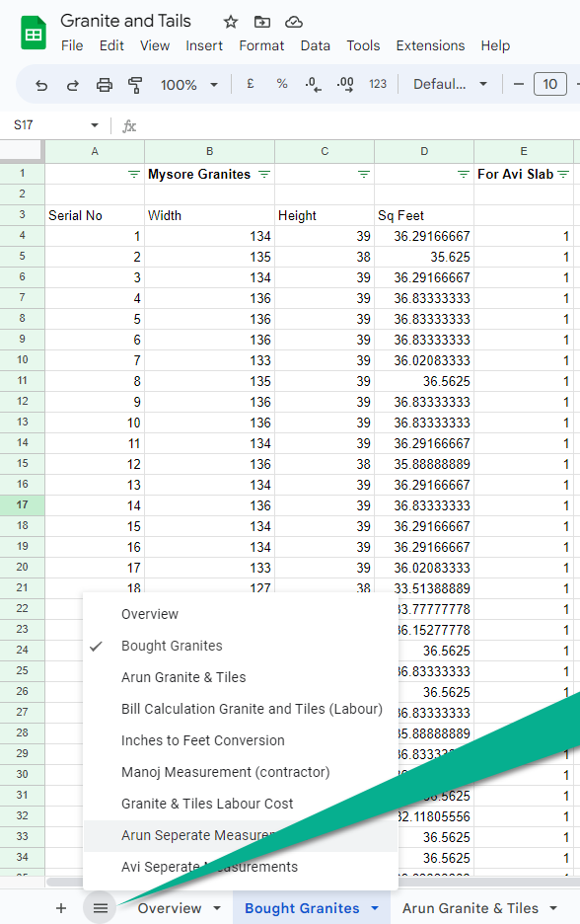Image resolution: width=580 pixels, height=924 pixels.
Task: Open filter on column D header cell
Action: tap(464, 175)
